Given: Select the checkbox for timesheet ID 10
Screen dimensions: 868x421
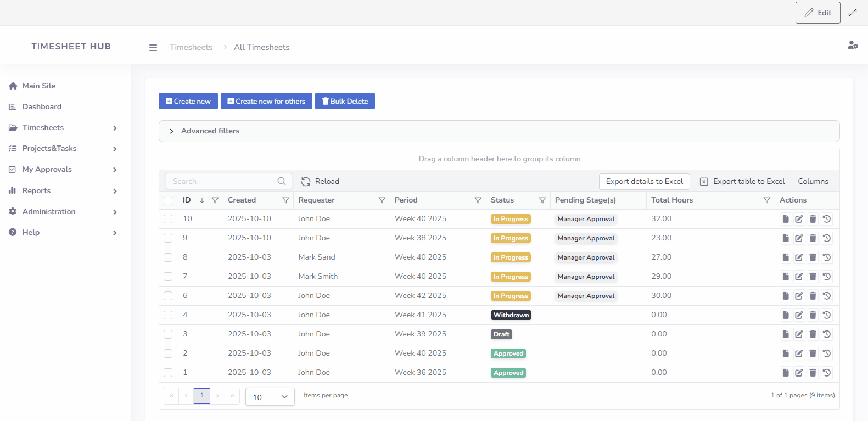Looking at the screenshot, I should [x=168, y=219].
